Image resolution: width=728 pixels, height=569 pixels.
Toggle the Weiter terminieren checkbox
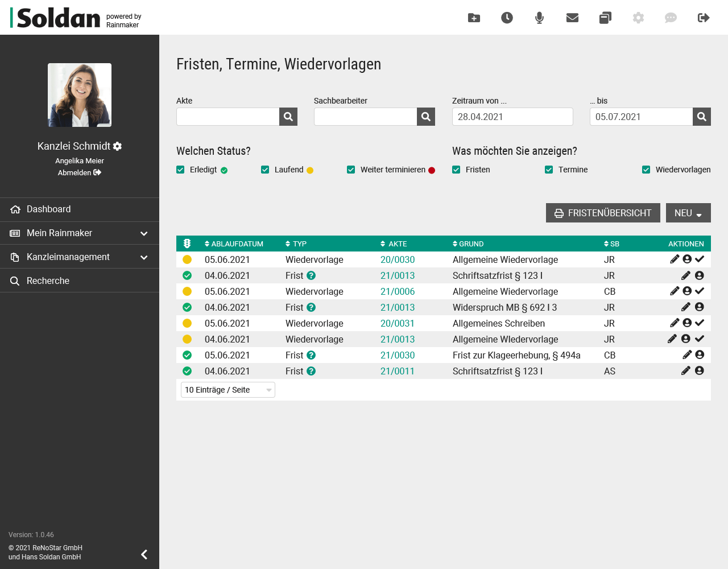coord(351,170)
